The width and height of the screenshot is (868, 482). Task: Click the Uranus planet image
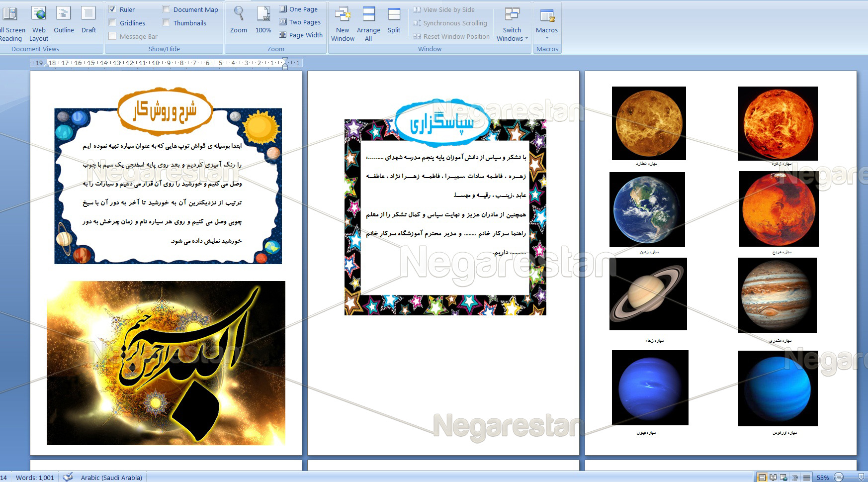point(778,388)
